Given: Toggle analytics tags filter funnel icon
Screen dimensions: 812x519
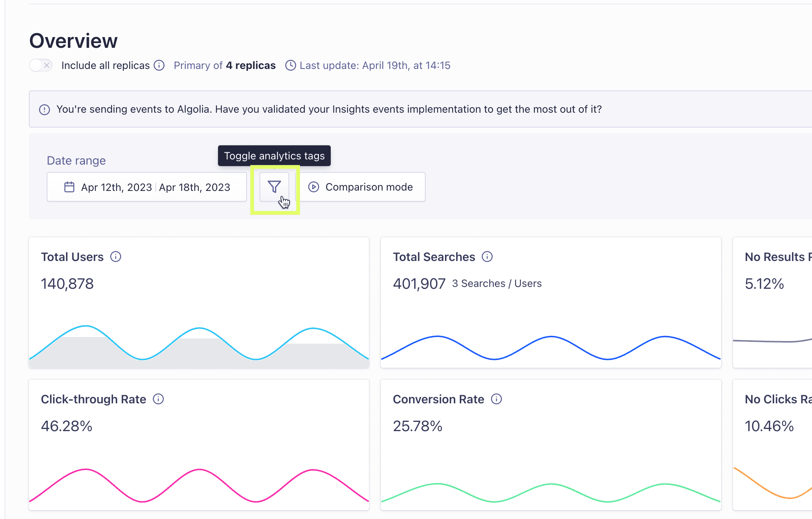Looking at the screenshot, I should point(274,187).
